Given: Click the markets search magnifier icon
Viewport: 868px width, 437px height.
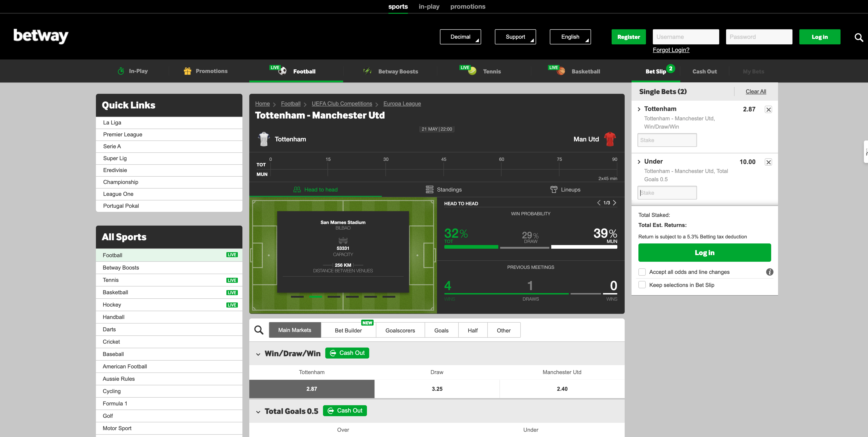Looking at the screenshot, I should pyautogui.click(x=259, y=330).
